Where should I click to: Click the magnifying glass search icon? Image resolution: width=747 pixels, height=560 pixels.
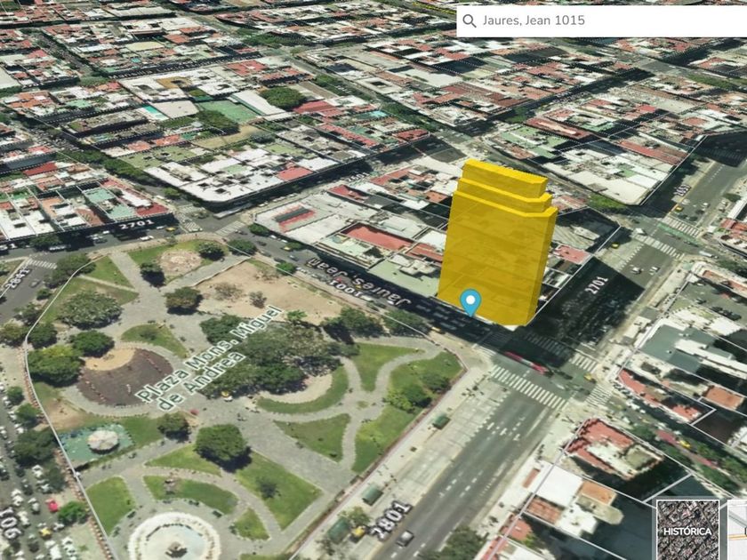coord(470,20)
